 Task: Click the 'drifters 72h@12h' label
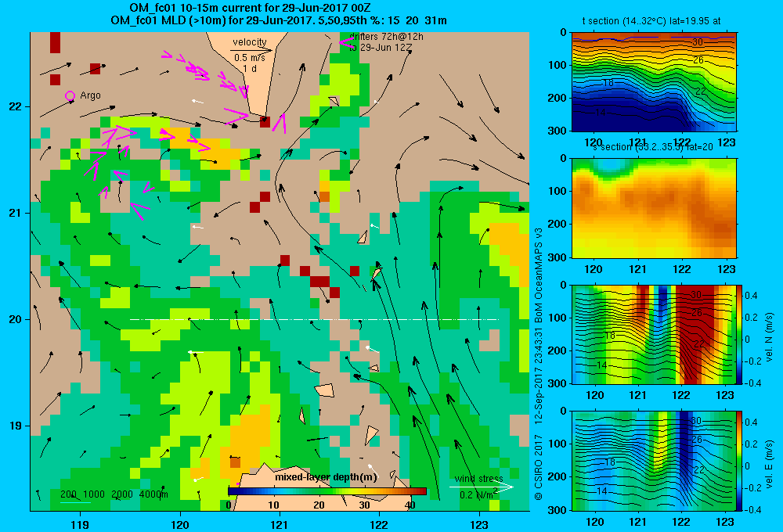pos(387,37)
